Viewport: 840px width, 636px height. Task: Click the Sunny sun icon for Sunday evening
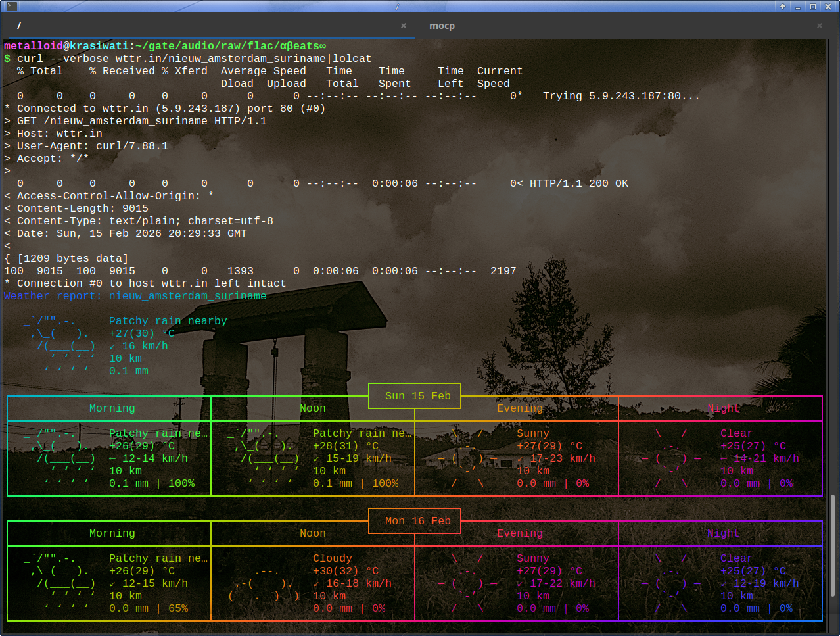tap(468, 458)
